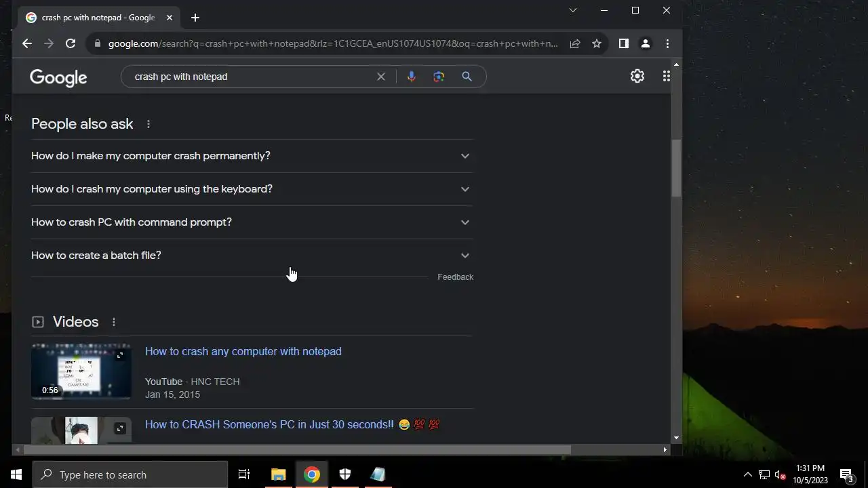Bookmark this page with the star icon
This screenshot has height=488, width=868.
click(597, 43)
